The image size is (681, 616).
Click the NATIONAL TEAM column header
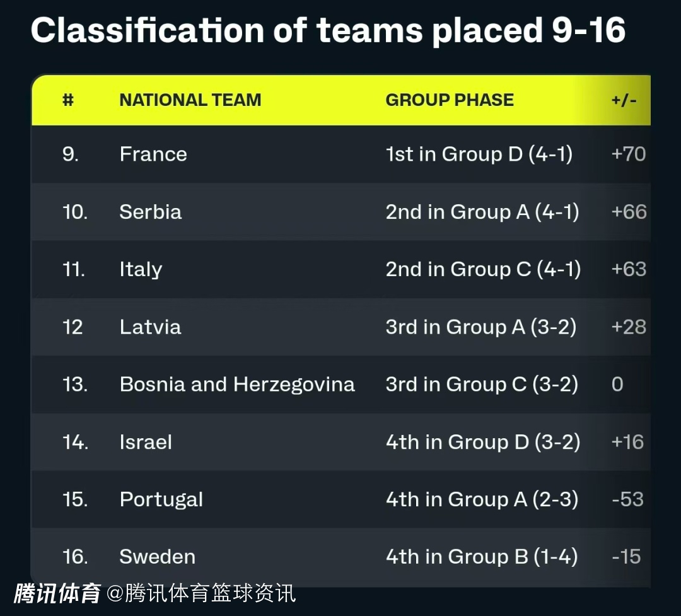190,100
